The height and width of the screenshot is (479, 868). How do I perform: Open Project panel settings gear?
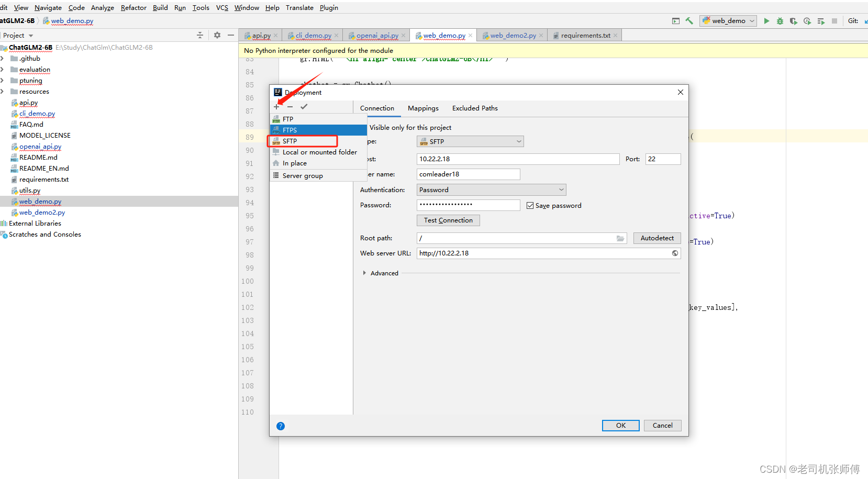point(217,35)
